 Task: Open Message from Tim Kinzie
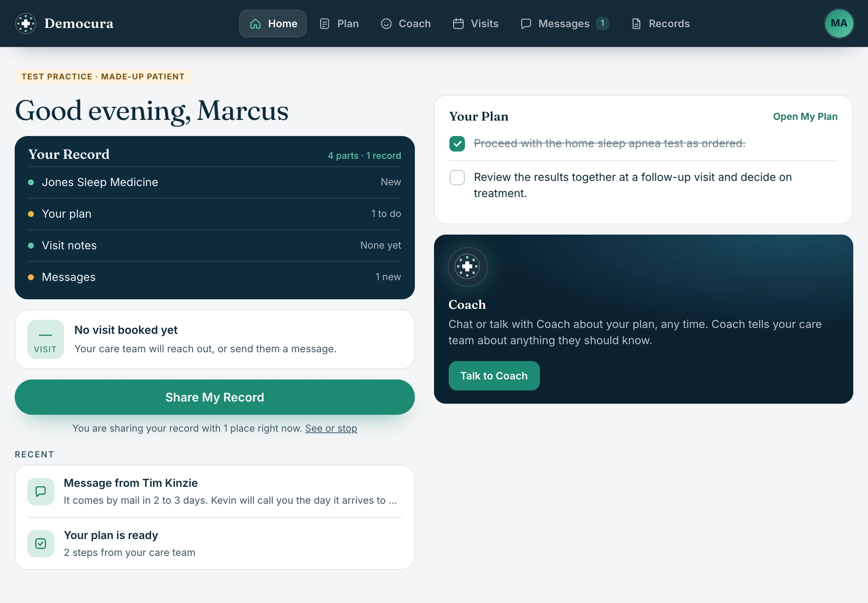click(x=215, y=491)
